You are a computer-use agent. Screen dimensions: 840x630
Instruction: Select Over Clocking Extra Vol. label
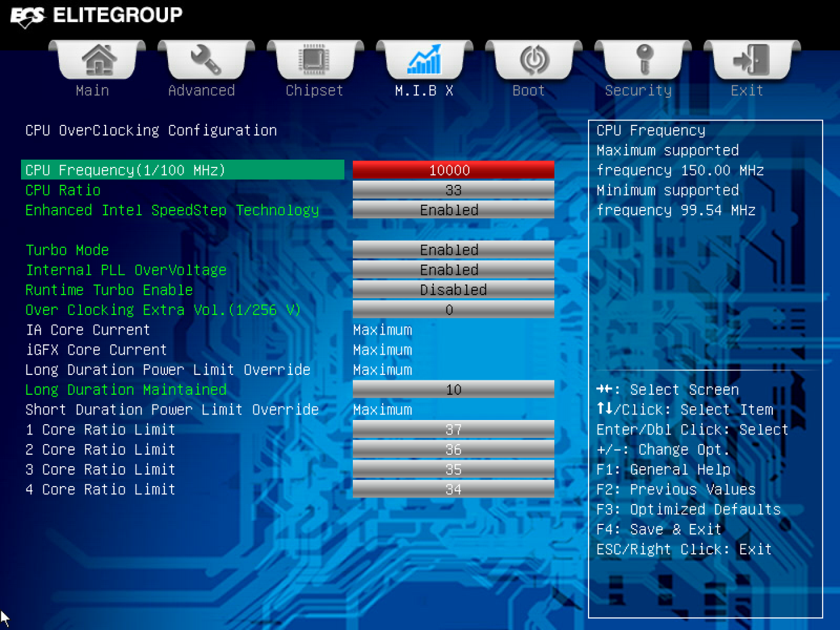tap(163, 310)
